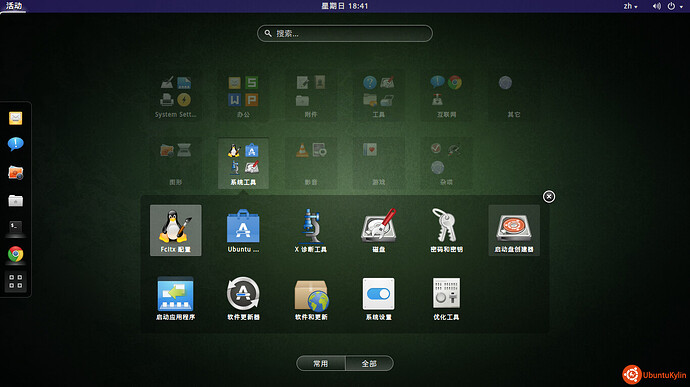Open the 互联网 internet folder
The height and width of the screenshot is (387, 690).
[446, 96]
